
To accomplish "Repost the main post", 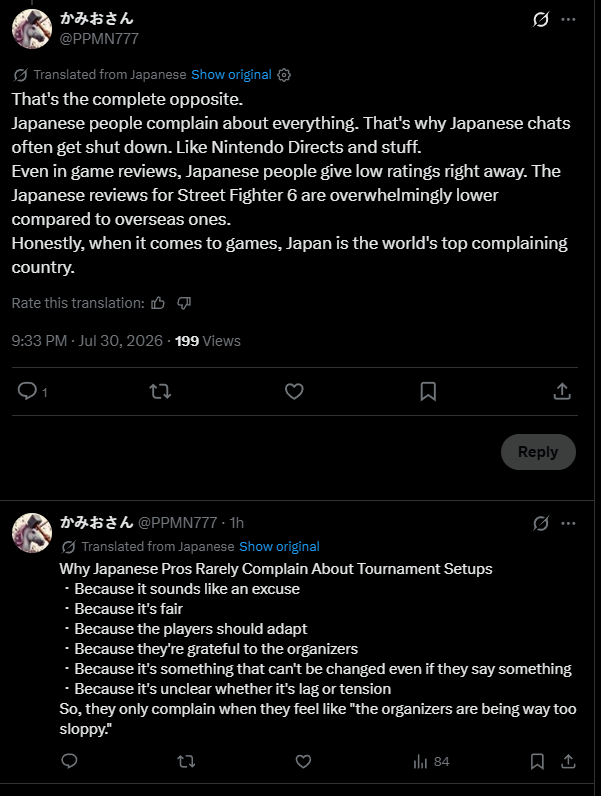I will [160, 391].
